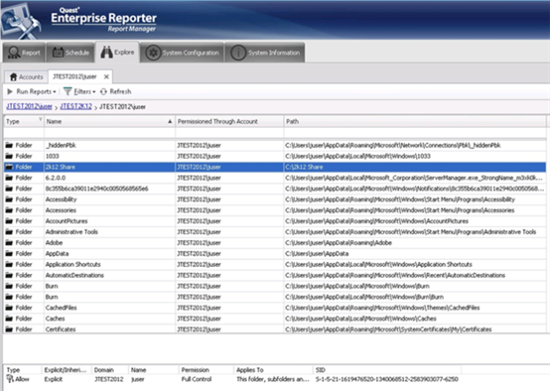Click folder icon of Adobe row
Viewport: 550px width, 391px height.
coord(9,243)
